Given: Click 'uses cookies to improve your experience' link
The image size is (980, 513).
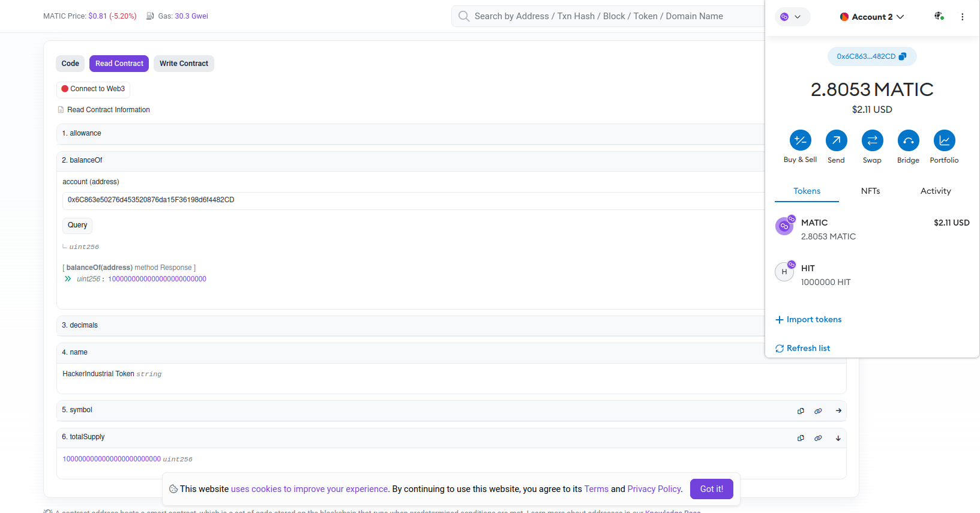Looking at the screenshot, I should pyautogui.click(x=310, y=489).
